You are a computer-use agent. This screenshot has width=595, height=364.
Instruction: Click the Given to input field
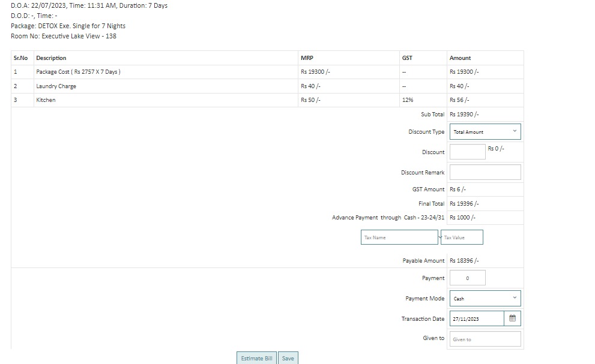click(485, 339)
